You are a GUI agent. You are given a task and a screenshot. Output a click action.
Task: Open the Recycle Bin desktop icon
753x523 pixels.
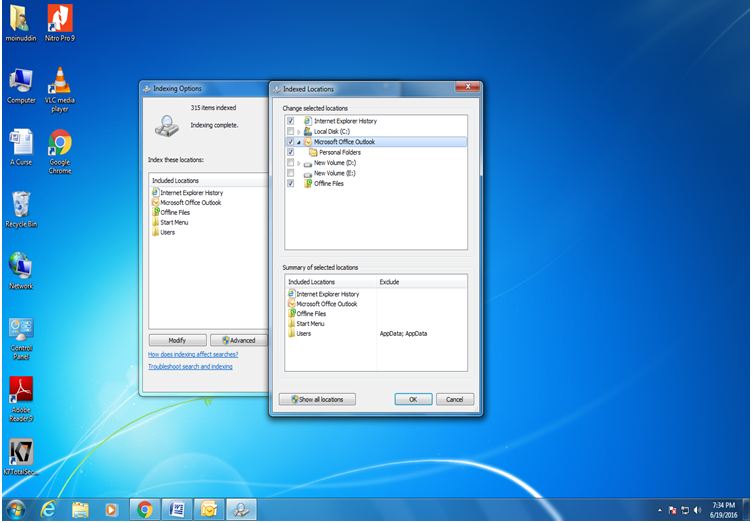[21, 209]
